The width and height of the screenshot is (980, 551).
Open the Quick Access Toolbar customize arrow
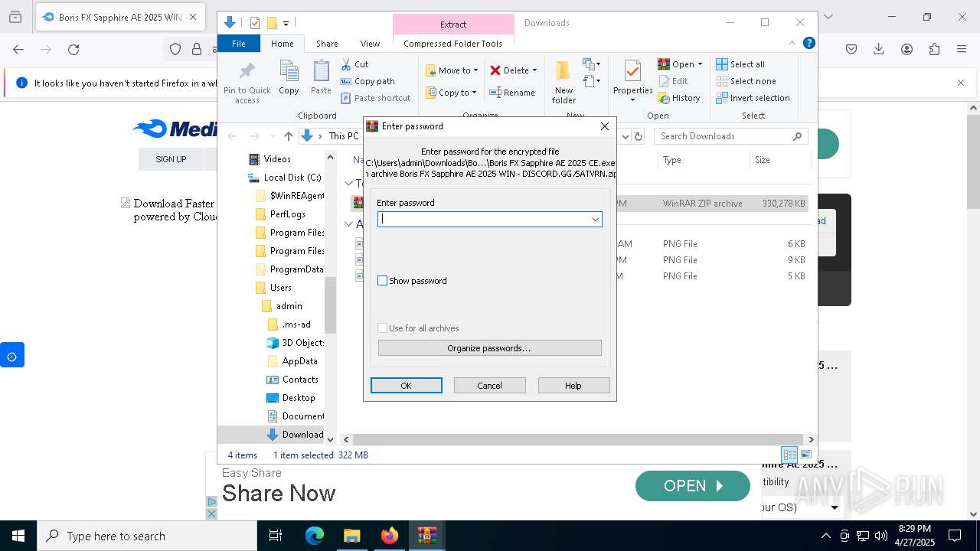286,24
